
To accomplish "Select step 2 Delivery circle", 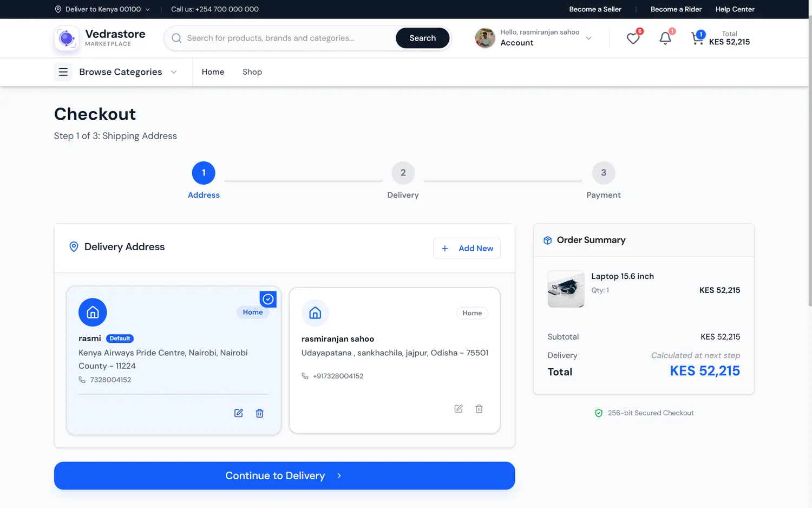I will tap(403, 173).
